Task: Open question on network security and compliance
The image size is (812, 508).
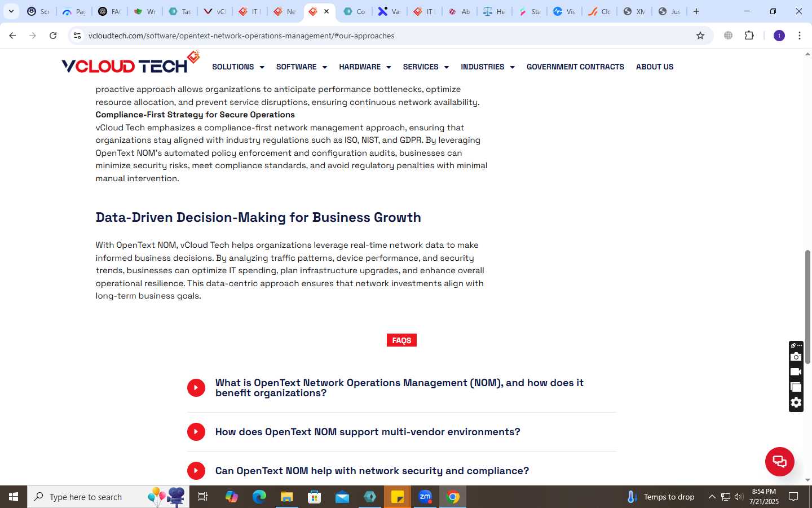Action: click(x=372, y=471)
